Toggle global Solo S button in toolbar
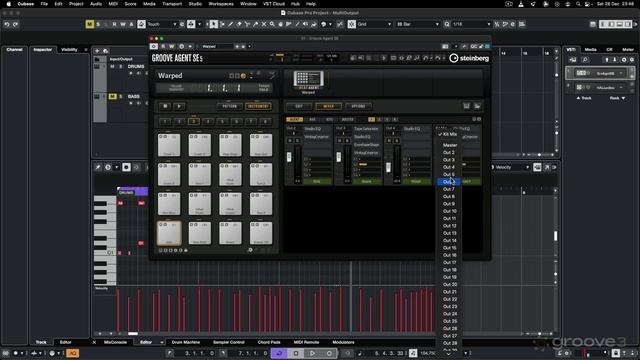Viewport: 640px width, 360px height. 98,24
